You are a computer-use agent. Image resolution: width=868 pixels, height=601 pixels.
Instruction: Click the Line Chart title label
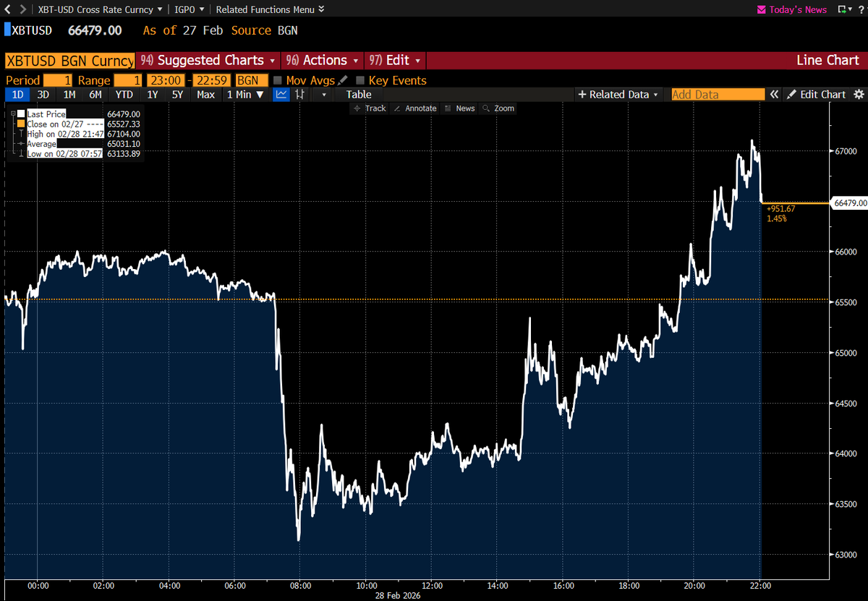point(827,60)
